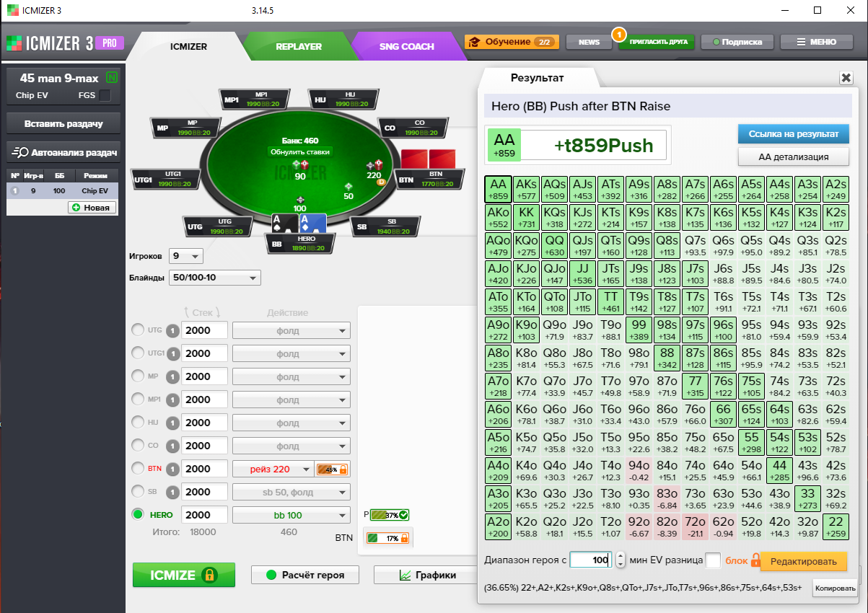
Task: Select the CO radio button
Action: [137, 446]
